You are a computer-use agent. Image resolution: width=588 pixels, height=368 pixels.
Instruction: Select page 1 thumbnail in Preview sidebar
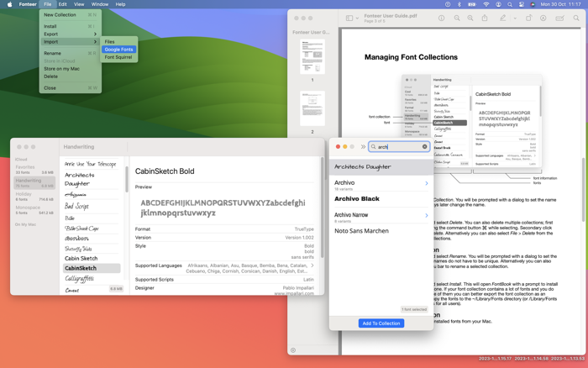tap(312, 56)
